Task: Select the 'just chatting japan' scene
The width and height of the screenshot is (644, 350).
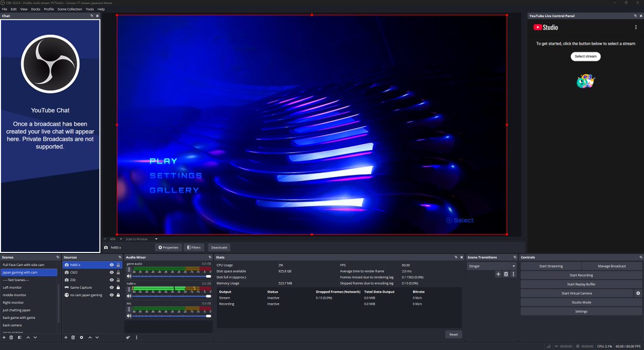Action: pyautogui.click(x=28, y=310)
